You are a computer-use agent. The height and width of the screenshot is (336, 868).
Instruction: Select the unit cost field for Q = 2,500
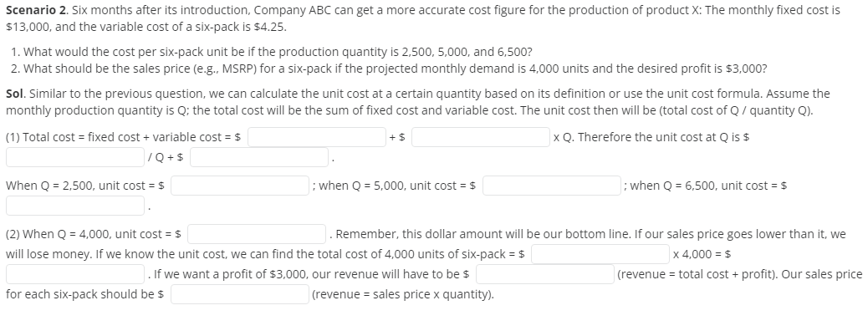click(240, 186)
